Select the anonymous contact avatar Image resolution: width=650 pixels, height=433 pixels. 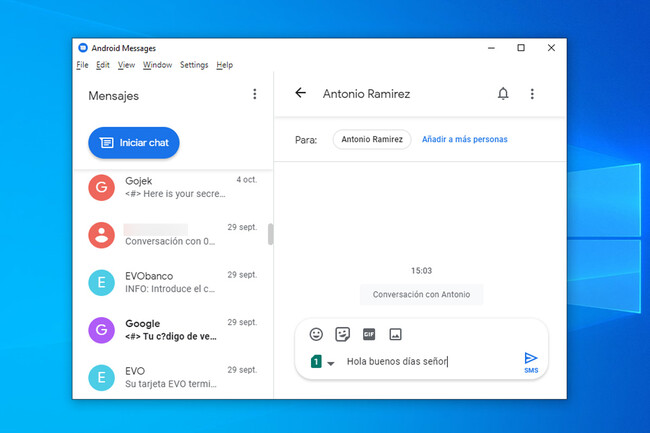pyautogui.click(x=102, y=235)
